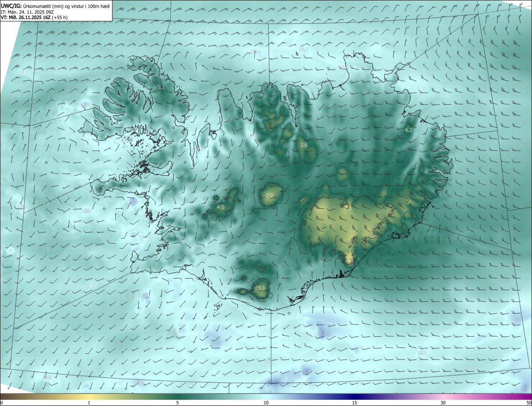Click the 30 tick on the color scale
This screenshot has width=532, height=406.
pyautogui.click(x=443, y=403)
